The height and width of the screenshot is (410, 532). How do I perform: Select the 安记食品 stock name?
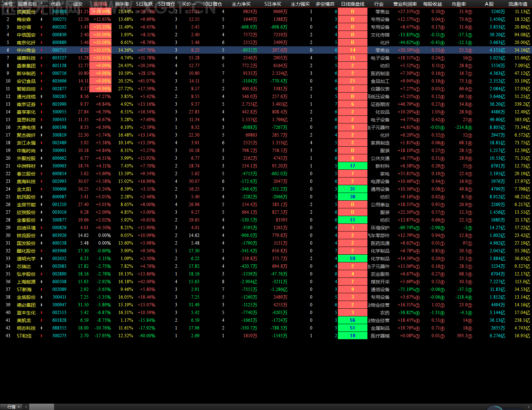[26, 81]
